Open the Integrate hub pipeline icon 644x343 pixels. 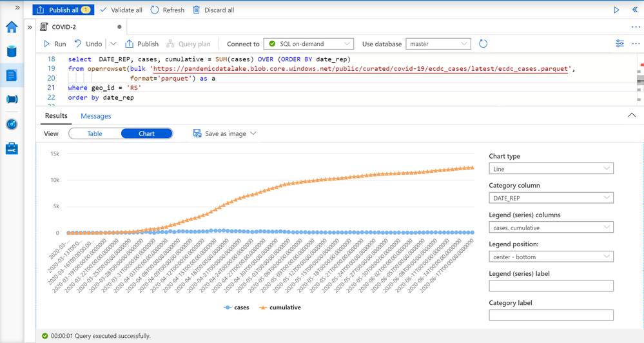[x=12, y=99]
